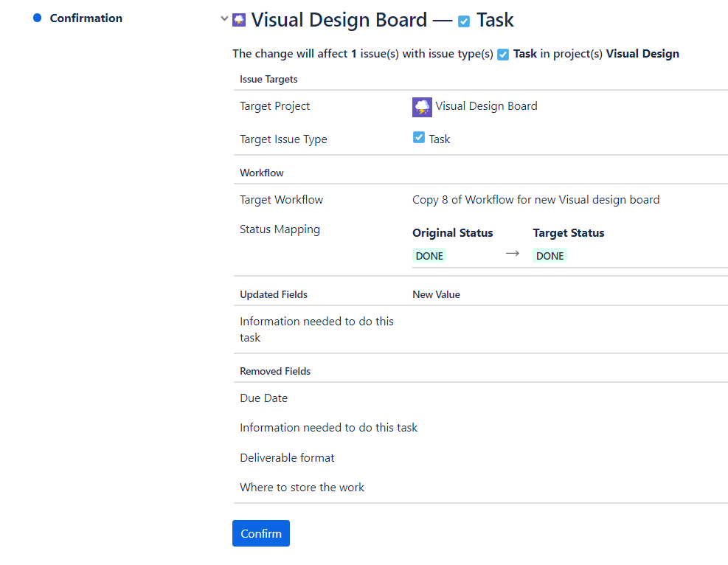The height and width of the screenshot is (565, 728).
Task: Click the status mapping arrow icon
Action: [513, 254]
